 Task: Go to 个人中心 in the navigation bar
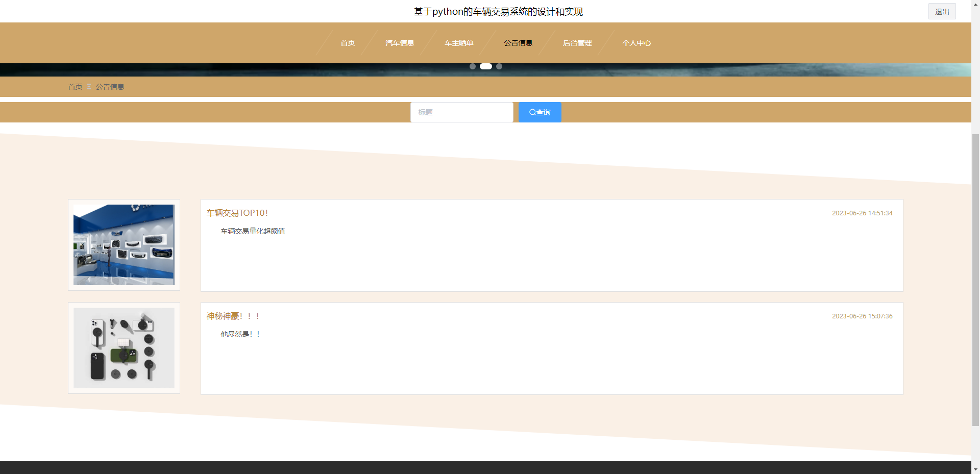(x=636, y=43)
